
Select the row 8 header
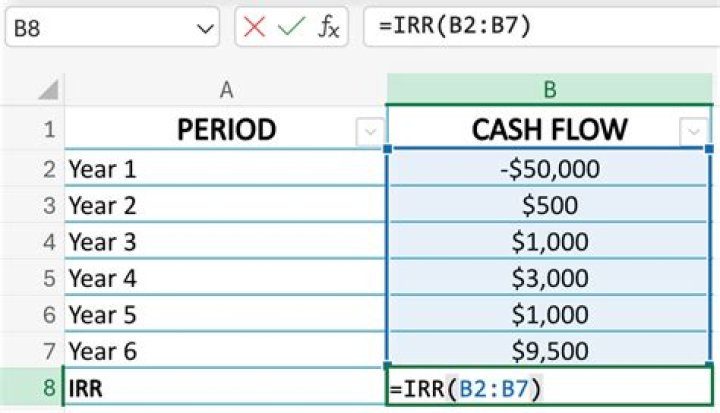point(48,388)
